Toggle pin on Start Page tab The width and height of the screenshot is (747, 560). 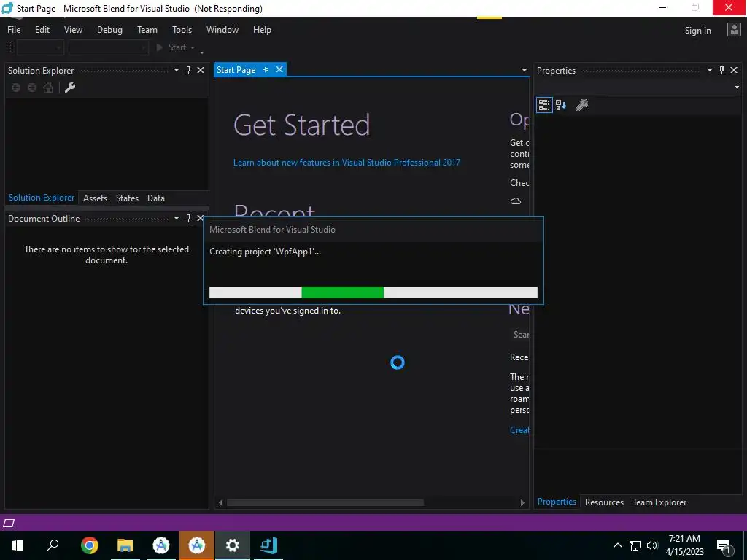(x=266, y=69)
